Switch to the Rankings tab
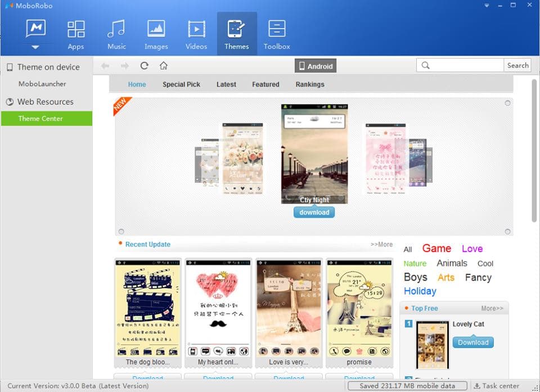Image resolution: width=540 pixels, height=392 pixels. pos(309,84)
